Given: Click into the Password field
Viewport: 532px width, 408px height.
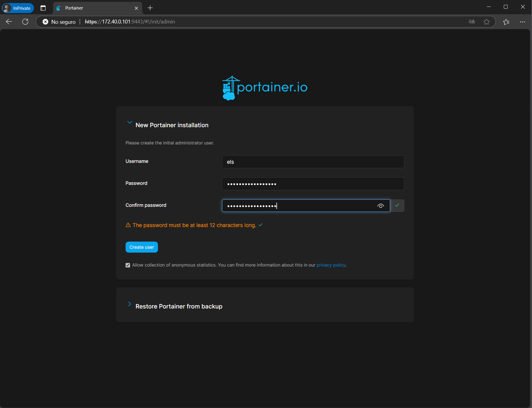Looking at the screenshot, I should (313, 184).
